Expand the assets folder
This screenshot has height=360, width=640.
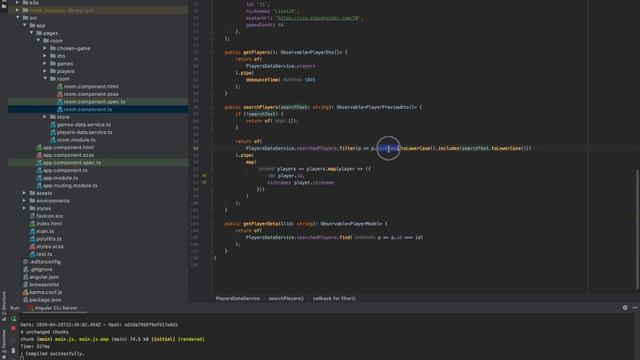[24, 193]
